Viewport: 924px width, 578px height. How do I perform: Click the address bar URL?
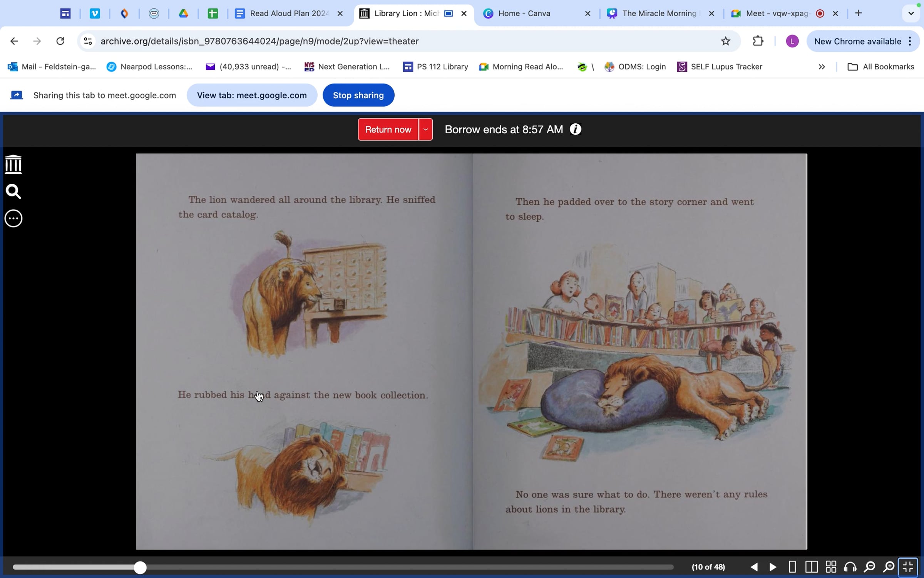click(260, 41)
